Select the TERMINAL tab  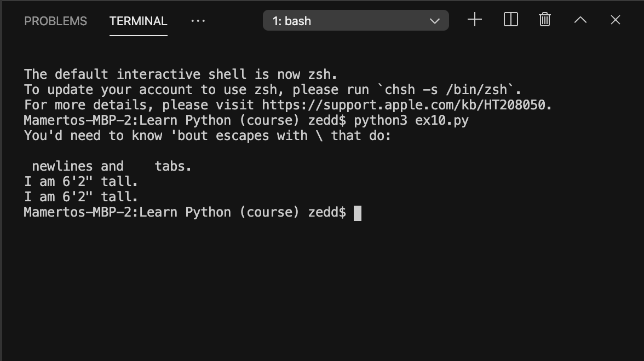click(x=138, y=21)
